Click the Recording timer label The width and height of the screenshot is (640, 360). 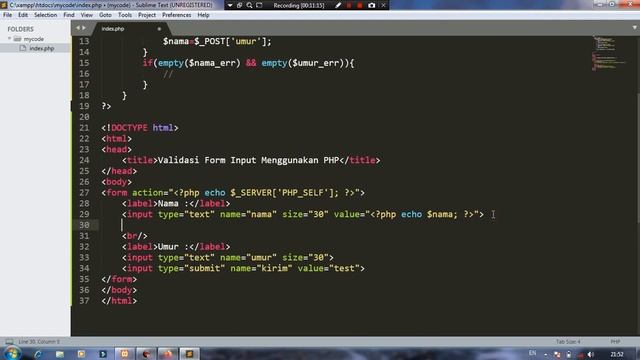coord(299,5)
